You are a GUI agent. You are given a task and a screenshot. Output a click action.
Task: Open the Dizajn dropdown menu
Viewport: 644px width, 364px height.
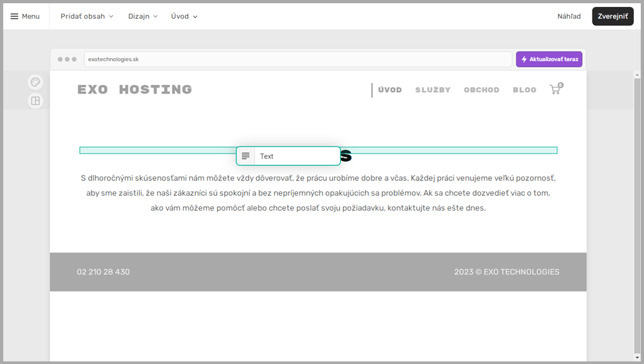point(142,16)
